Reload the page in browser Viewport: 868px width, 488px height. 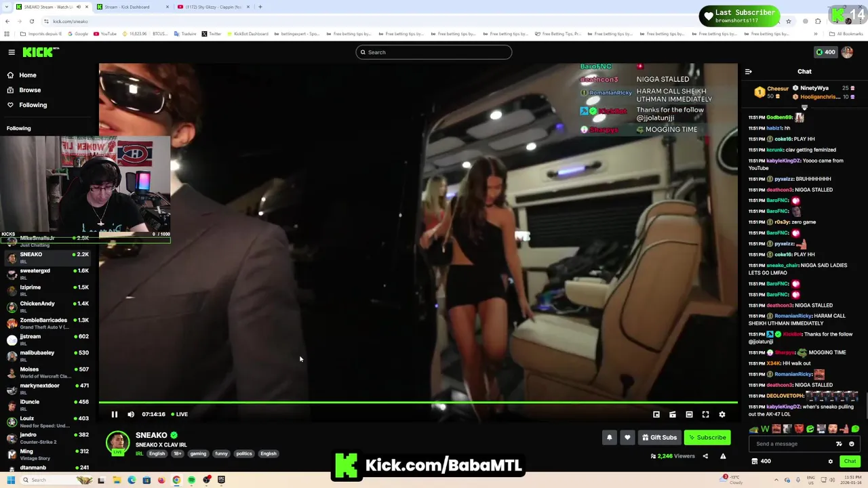point(32,21)
